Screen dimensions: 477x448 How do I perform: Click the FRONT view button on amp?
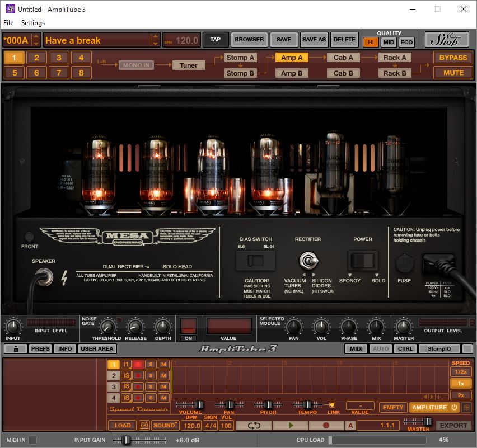[x=29, y=237]
